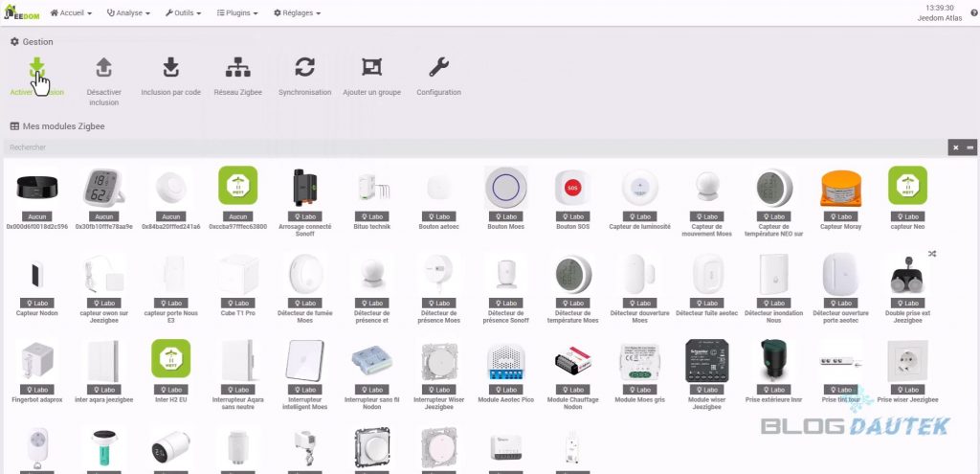Expand the Analyse dropdown menu
Image resolution: width=980 pixels, height=474 pixels.
point(128,13)
